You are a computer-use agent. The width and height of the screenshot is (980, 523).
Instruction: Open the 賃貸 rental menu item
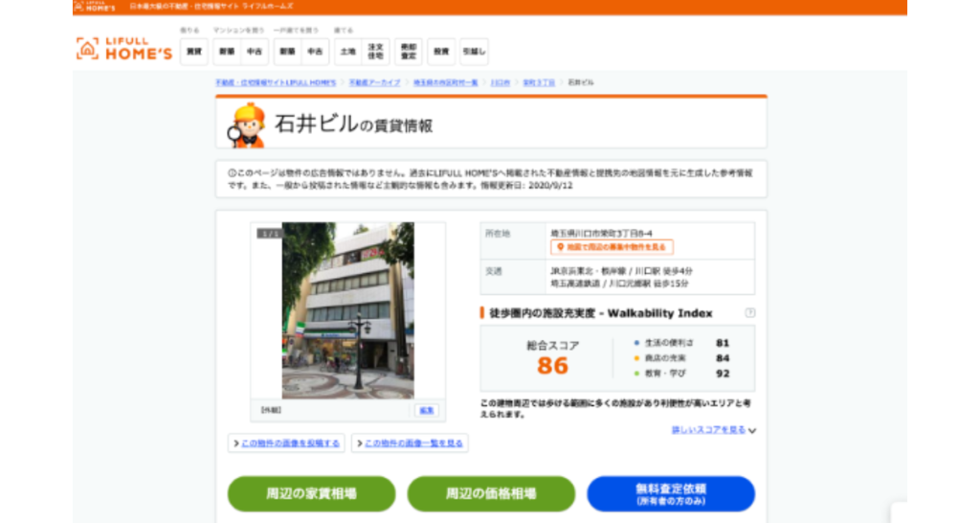tap(194, 51)
